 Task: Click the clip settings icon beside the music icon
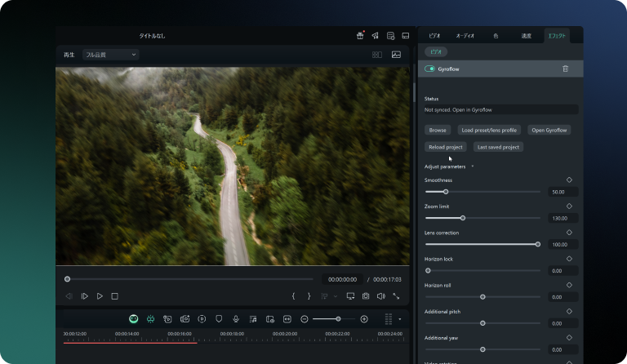coord(270,319)
